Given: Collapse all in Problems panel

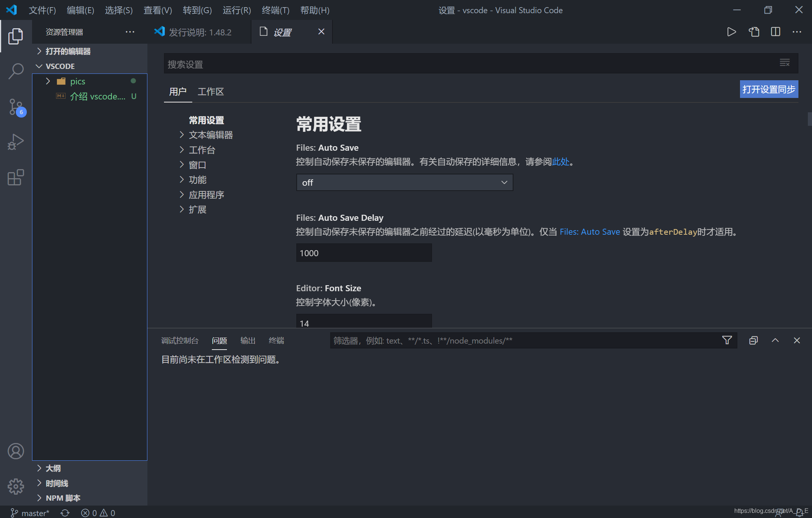Looking at the screenshot, I should [753, 341].
